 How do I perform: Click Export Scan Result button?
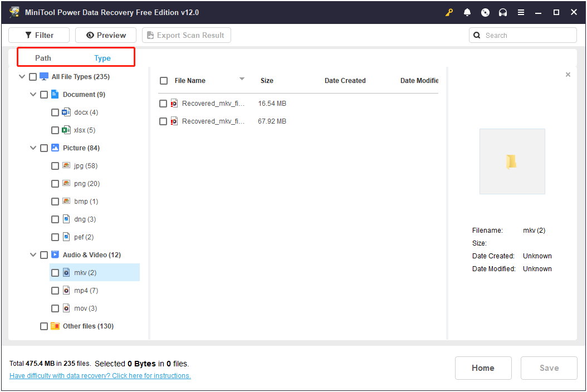187,35
